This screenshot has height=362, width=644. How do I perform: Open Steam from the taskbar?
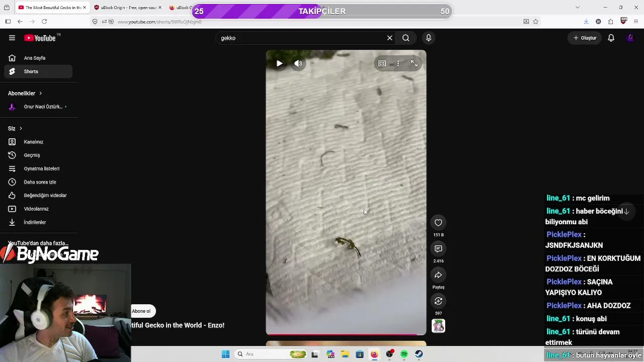coord(419,354)
